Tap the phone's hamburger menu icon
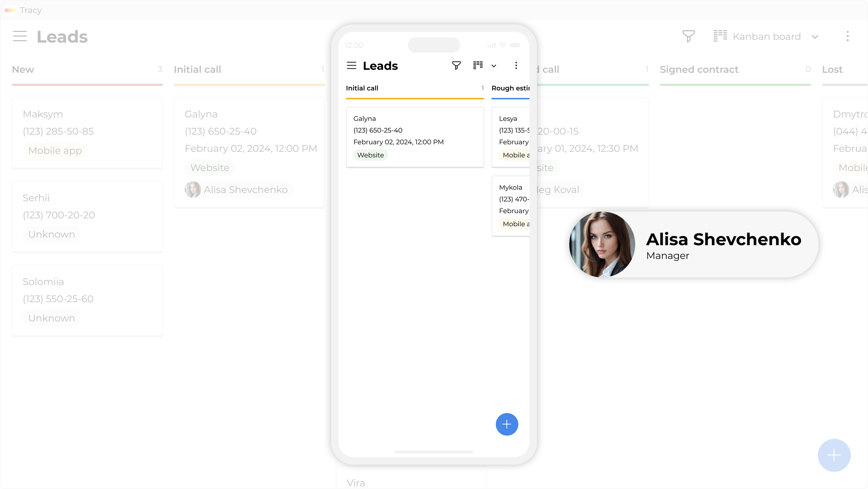 [352, 66]
